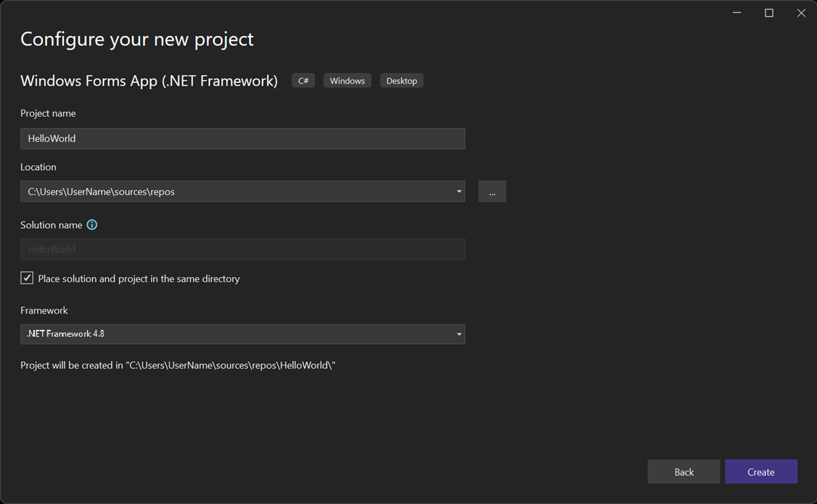Click the Configure your new project title
817x504 pixels.
click(137, 39)
